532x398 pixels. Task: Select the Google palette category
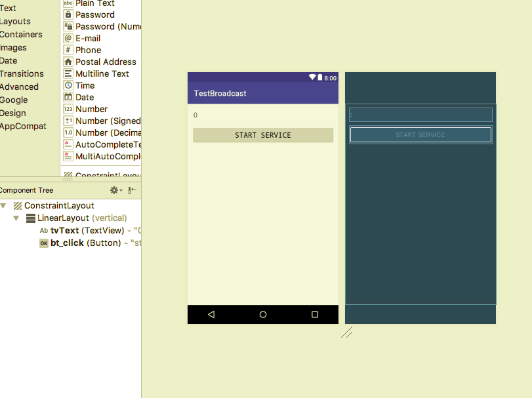pos(14,100)
